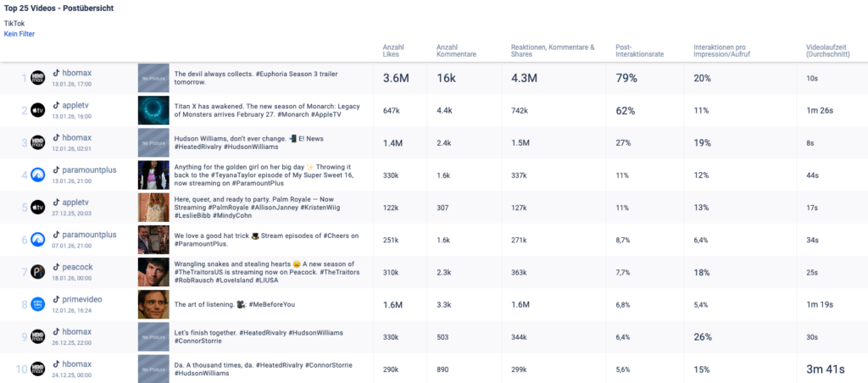Open the Palm Royale video thumbnail
The image size is (868, 383).
[154, 207]
